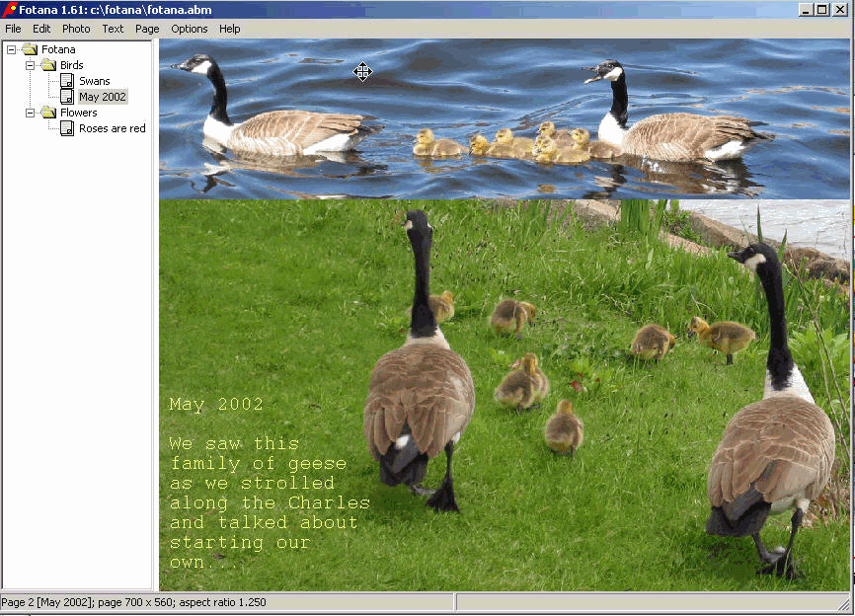Select the May 2002 page in tree
The image size is (855, 616).
click(103, 97)
